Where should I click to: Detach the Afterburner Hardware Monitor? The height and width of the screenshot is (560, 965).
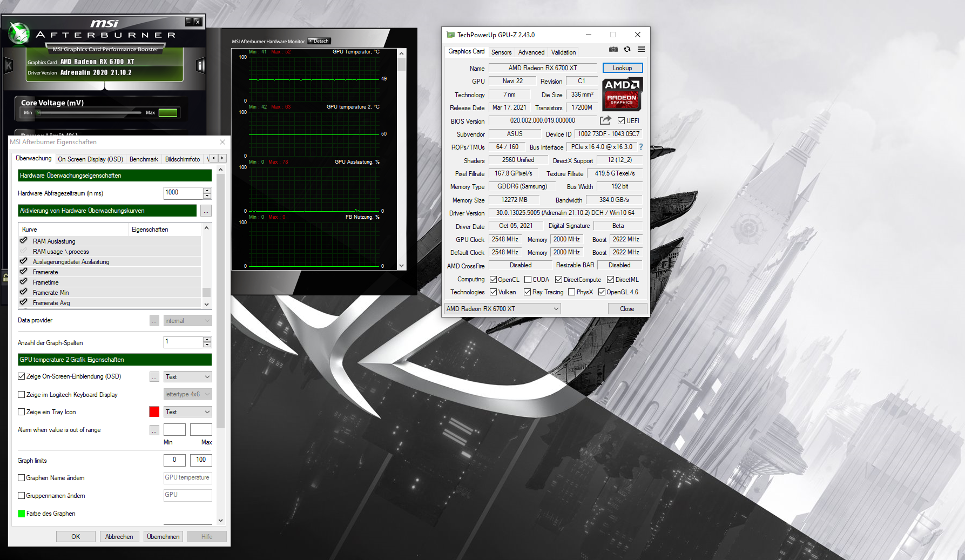pos(319,41)
